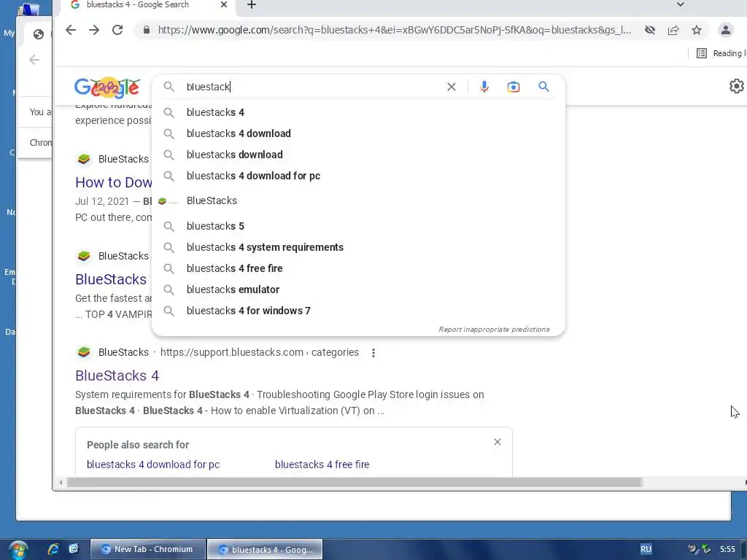Close the 'bluestacks 4 - Google Search' tab
This screenshot has width=747, height=560.
(x=224, y=5)
